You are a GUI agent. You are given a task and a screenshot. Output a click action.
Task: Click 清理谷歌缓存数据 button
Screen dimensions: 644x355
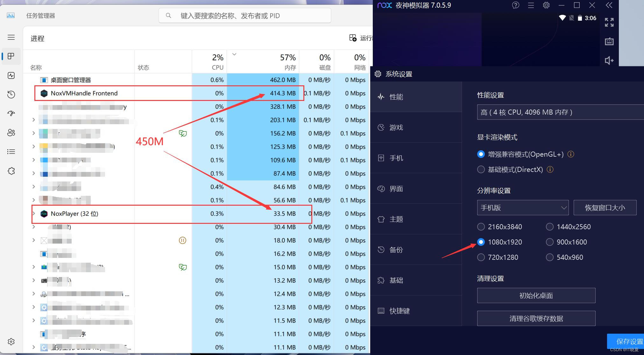click(536, 319)
